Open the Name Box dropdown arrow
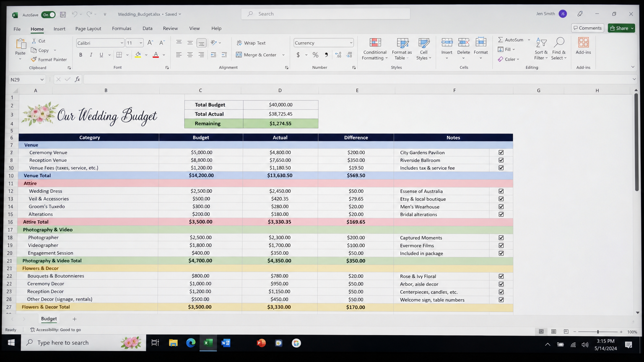Viewport: 644px width, 362px height. pyautogui.click(x=42, y=80)
